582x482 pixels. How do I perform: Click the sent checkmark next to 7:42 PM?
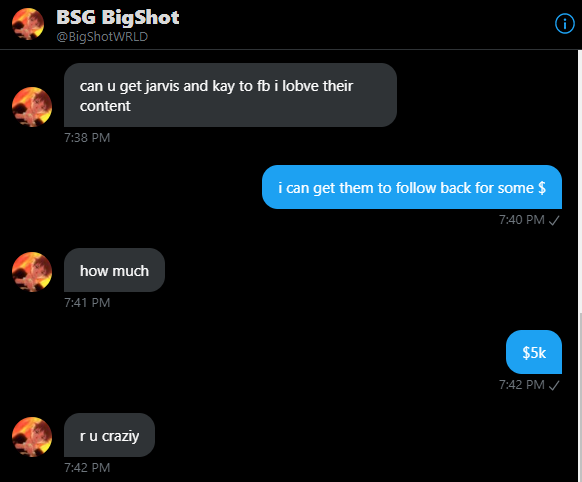(x=554, y=386)
